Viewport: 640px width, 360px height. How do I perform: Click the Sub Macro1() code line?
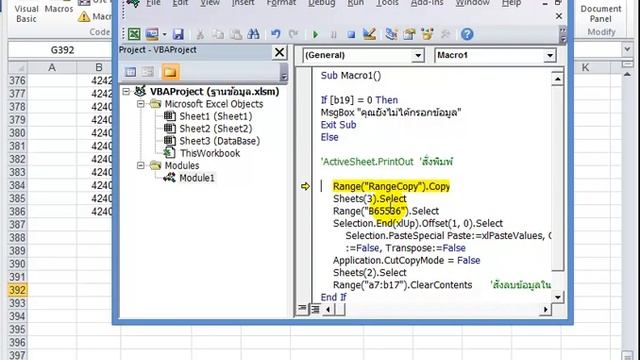pos(351,76)
